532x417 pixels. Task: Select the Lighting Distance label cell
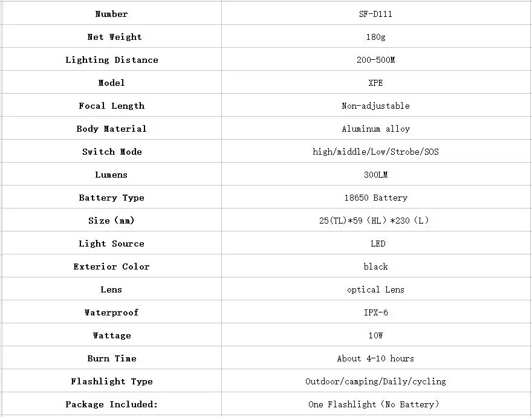[x=112, y=59]
